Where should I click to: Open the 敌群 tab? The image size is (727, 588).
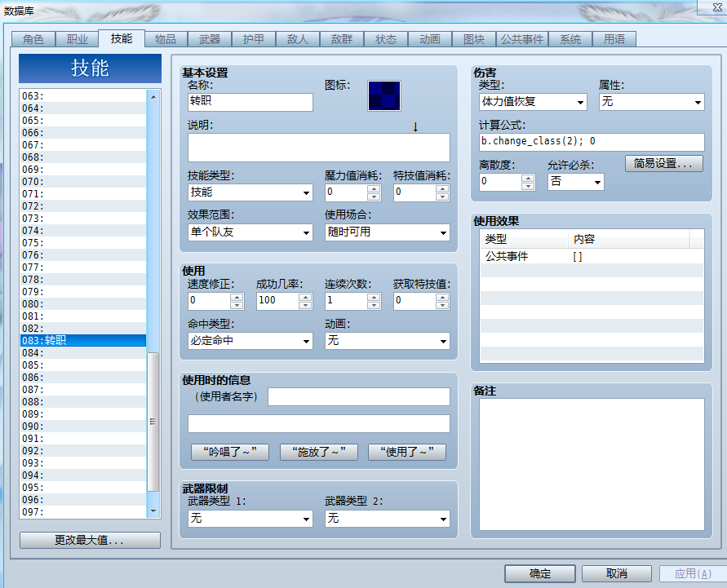coord(342,39)
